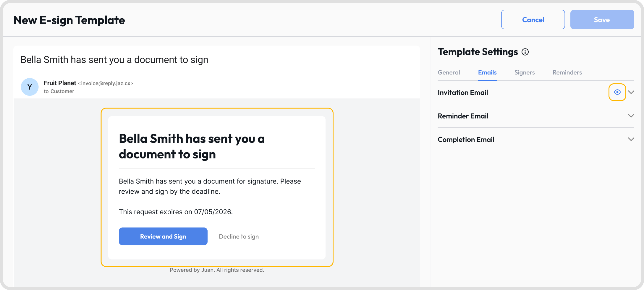Click the Review and Sign button

tap(163, 236)
